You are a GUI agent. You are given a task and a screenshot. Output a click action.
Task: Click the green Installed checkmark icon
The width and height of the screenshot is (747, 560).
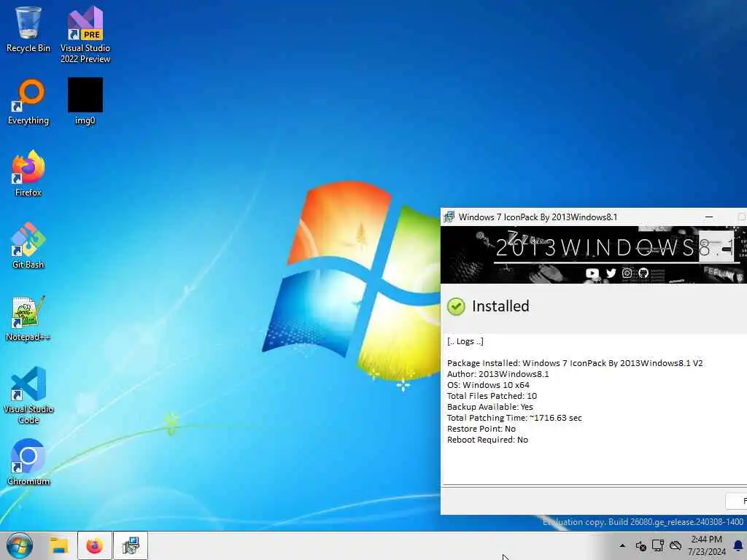tap(456, 306)
